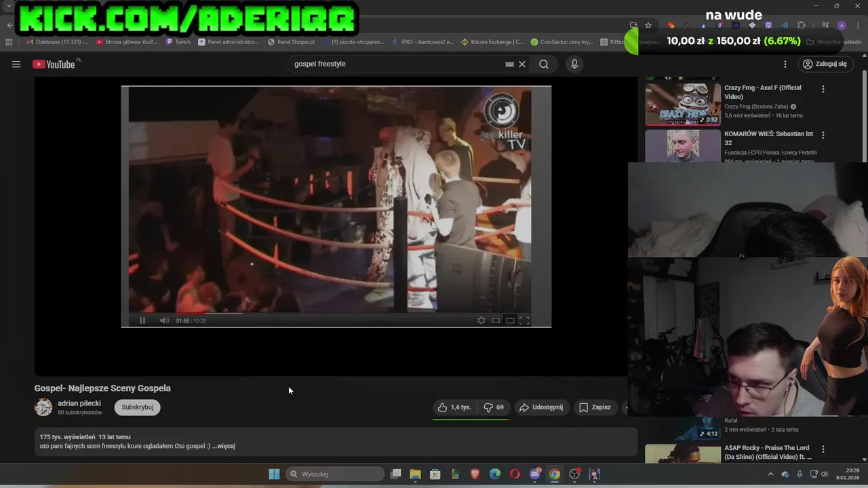Open the Chrome apps grid icon
The height and width of the screenshot is (488, 868).
pos(9,42)
